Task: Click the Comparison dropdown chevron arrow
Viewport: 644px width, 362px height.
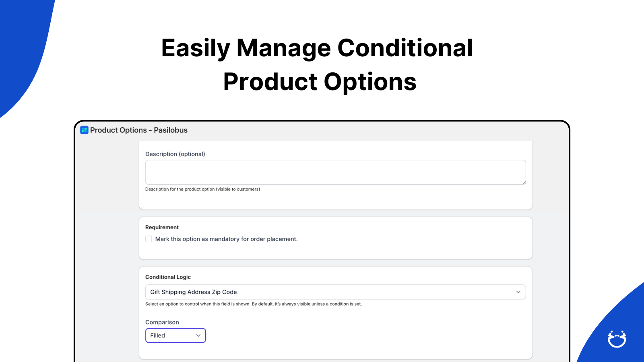Action: click(x=198, y=335)
